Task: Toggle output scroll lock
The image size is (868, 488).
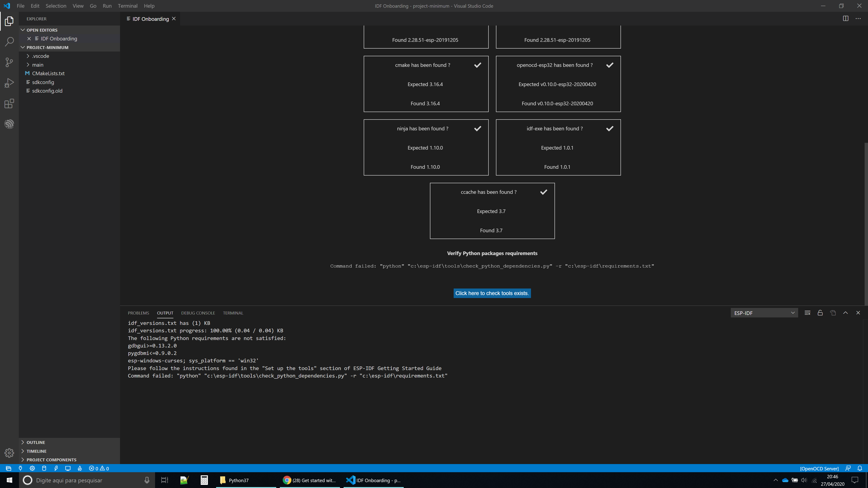Action: click(820, 313)
